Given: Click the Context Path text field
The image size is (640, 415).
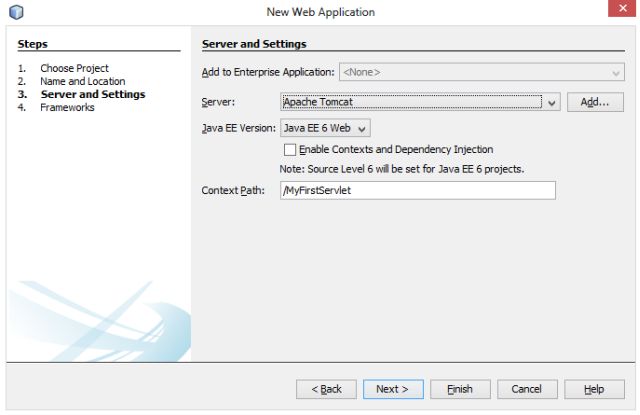Looking at the screenshot, I should point(417,190).
